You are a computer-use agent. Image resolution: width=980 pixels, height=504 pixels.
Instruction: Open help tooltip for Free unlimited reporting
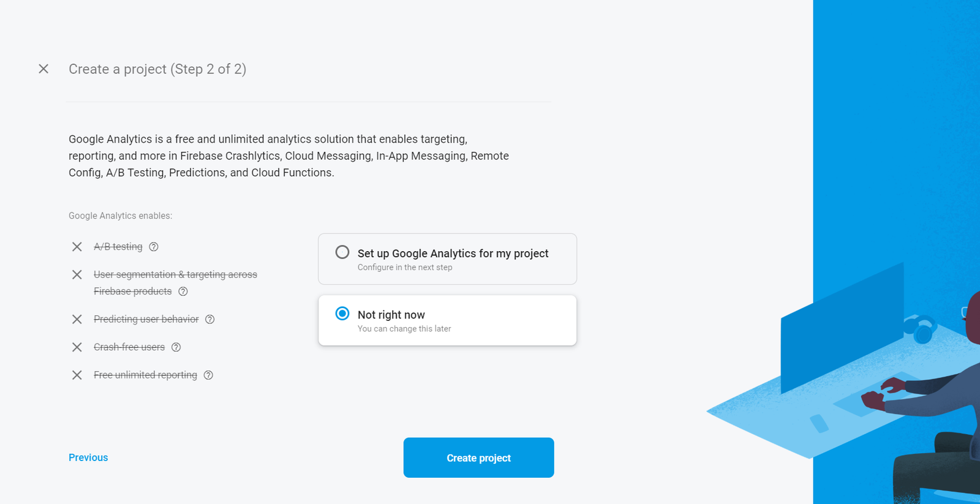click(209, 375)
